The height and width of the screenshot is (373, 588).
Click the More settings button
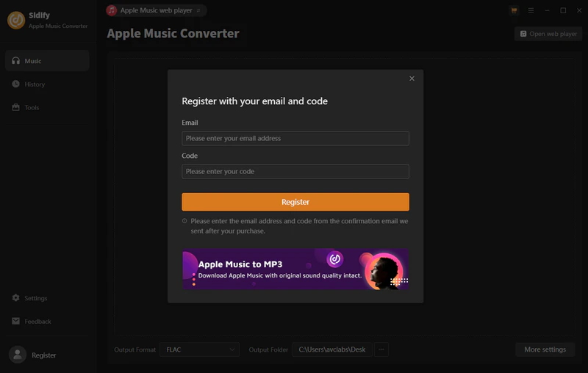pos(545,350)
